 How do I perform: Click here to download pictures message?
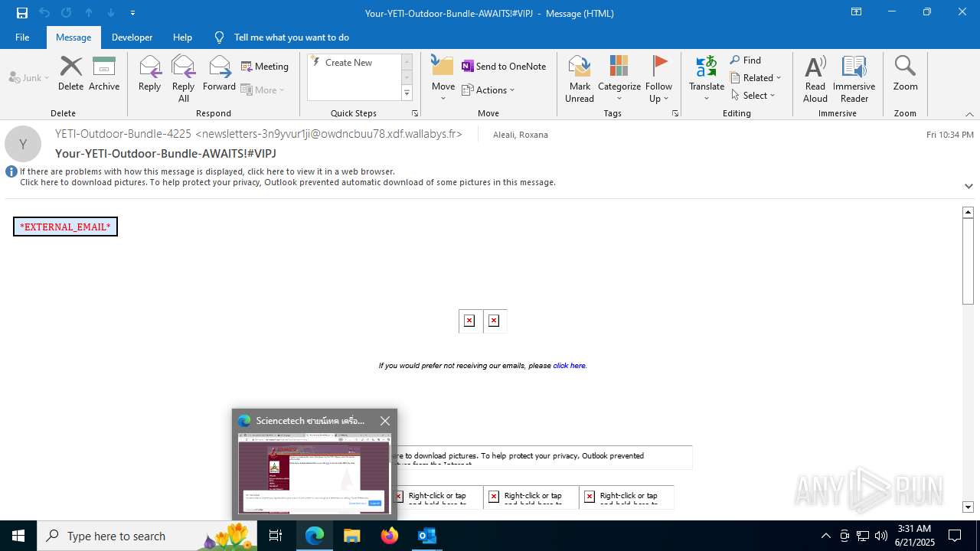pyautogui.click(x=288, y=182)
